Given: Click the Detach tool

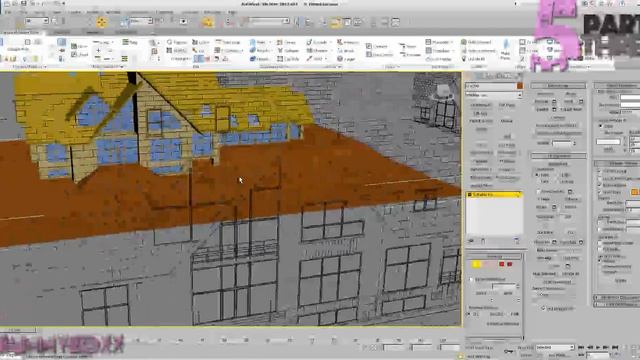Looking at the screenshot, I should point(259,59).
